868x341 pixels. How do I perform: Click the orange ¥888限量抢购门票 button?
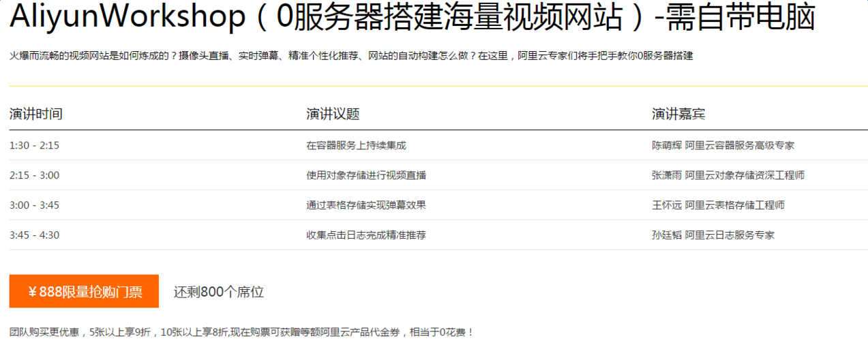point(84,291)
